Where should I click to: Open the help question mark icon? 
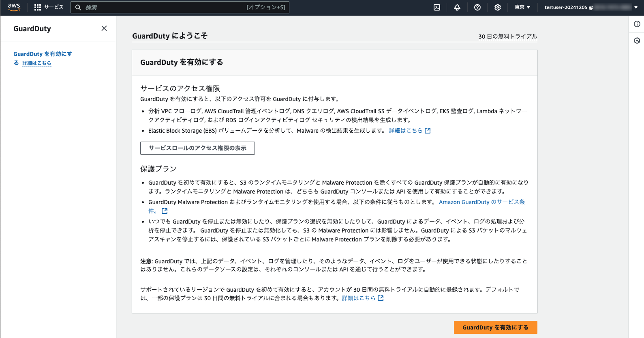[x=477, y=7]
